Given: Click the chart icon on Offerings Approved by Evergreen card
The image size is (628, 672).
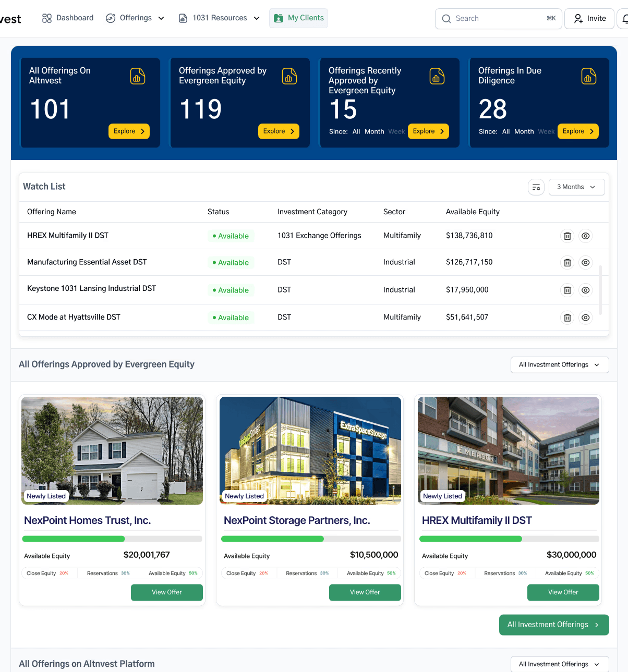Looking at the screenshot, I should (289, 76).
